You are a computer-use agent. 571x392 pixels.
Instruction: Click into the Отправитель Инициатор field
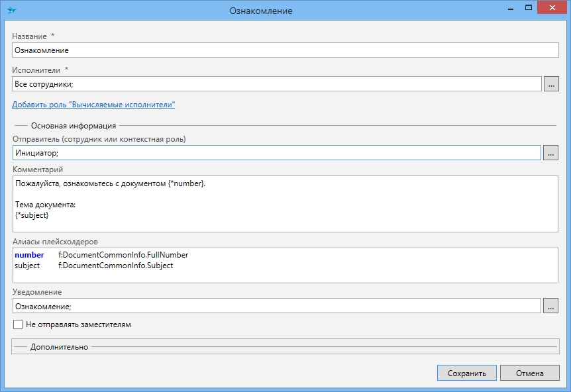point(277,153)
